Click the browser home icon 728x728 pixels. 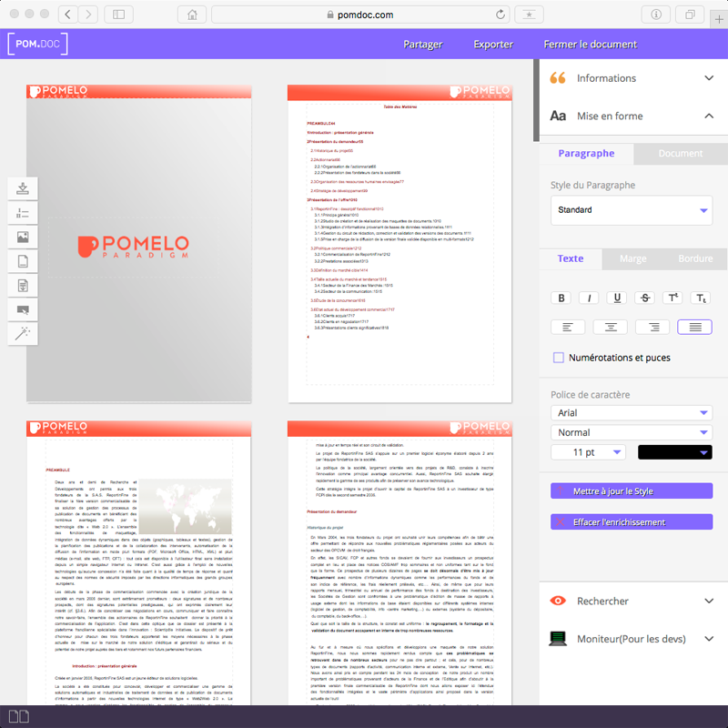192,15
